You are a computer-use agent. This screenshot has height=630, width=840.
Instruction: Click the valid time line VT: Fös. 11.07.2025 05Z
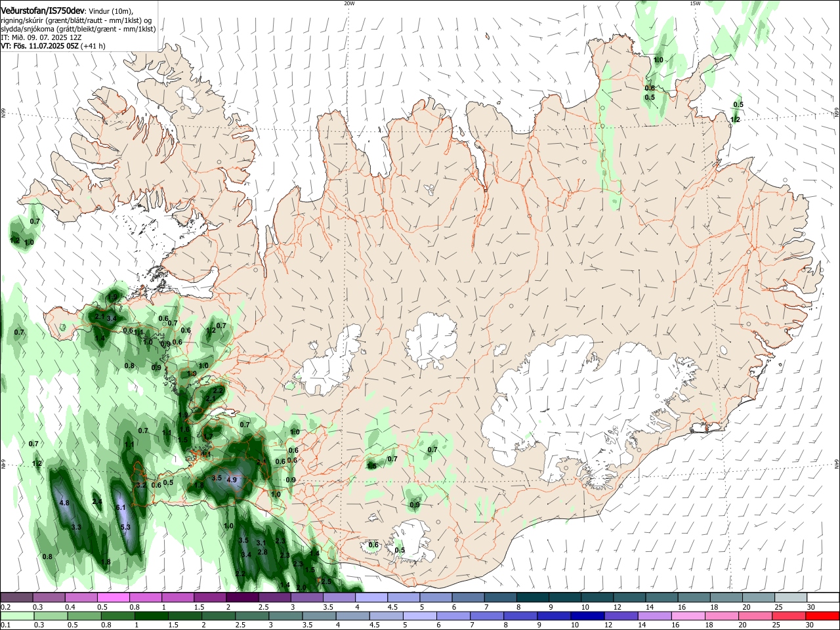pos(40,46)
